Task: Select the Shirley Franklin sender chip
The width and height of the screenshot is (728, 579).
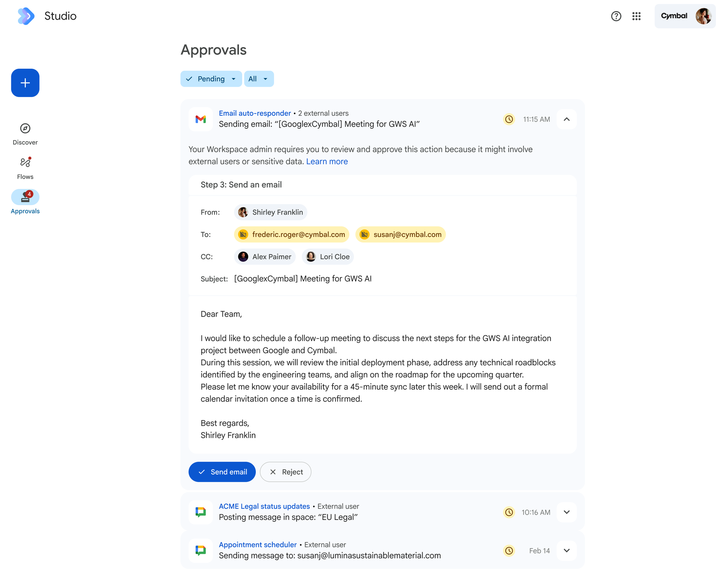Action: (x=270, y=212)
